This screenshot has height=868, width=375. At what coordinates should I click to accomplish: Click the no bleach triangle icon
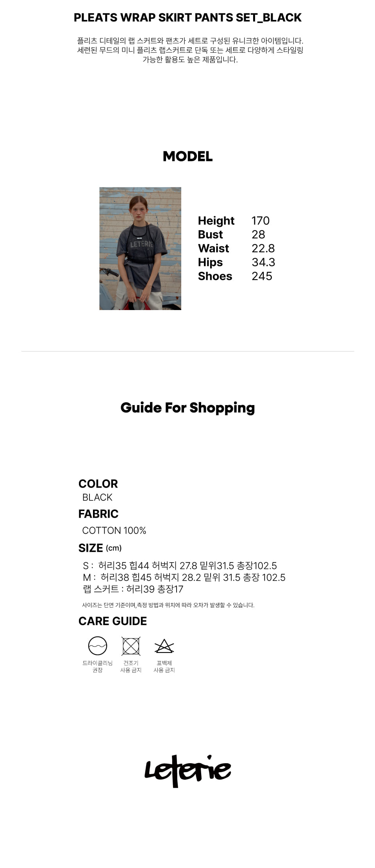pyautogui.click(x=164, y=646)
